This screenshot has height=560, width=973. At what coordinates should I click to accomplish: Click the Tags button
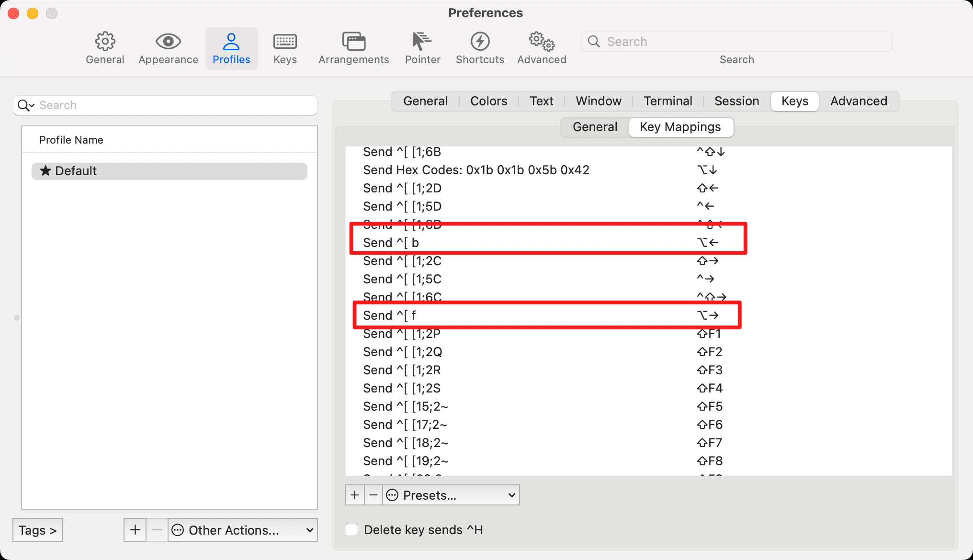(38, 530)
